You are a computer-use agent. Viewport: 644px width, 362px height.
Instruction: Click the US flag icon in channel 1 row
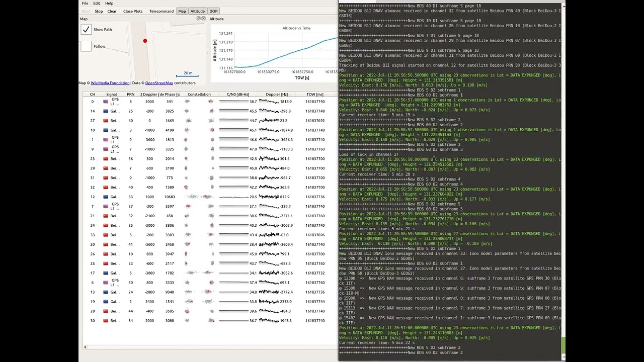tap(106, 140)
